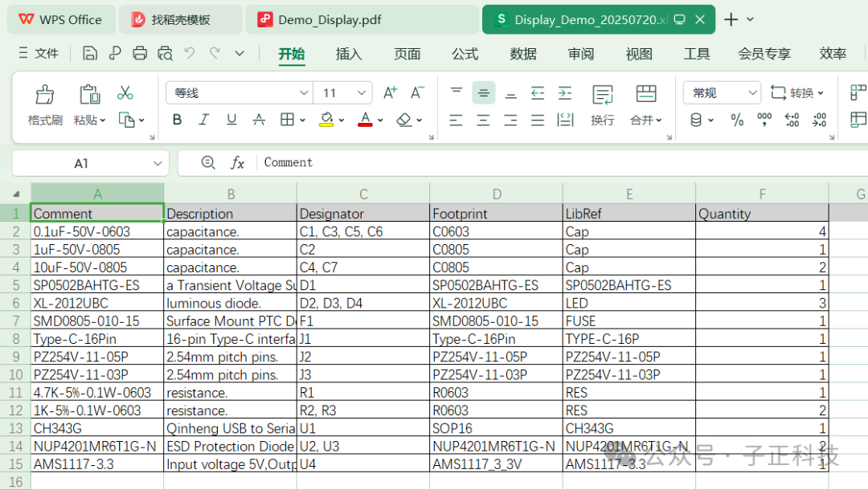Click the Undo arrow icon
This screenshot has height=490, width=868.
(x=190, y=53)
